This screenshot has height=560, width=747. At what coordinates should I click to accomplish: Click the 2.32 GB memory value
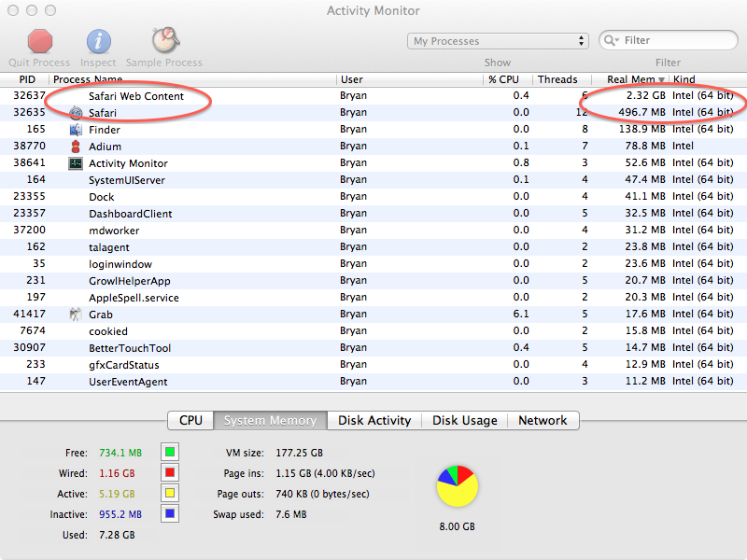coord(645,96)
